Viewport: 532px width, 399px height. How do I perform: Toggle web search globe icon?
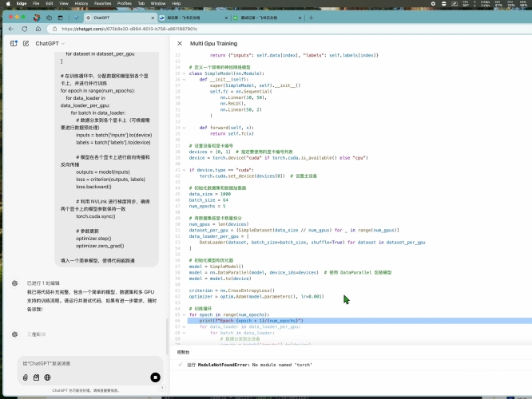[47, 377]
